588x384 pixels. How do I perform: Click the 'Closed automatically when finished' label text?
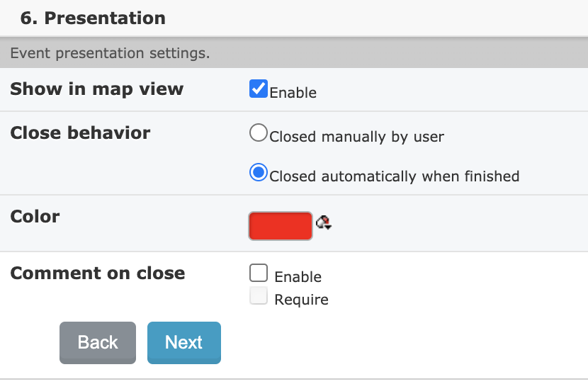pyautogui.click(x=395, y=176)
